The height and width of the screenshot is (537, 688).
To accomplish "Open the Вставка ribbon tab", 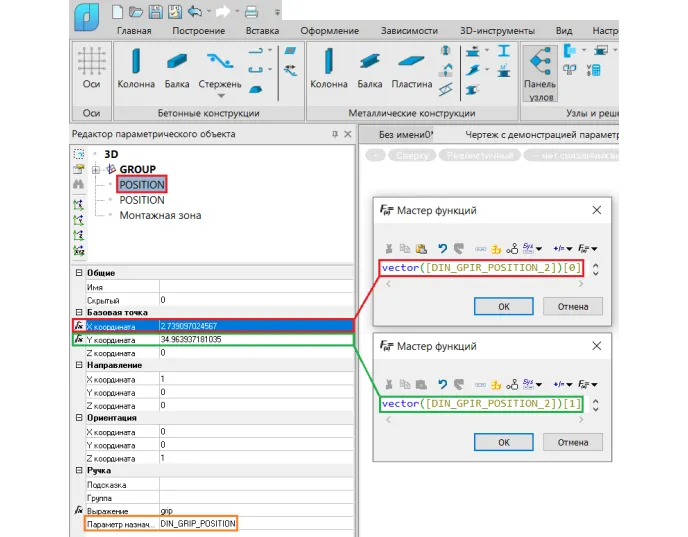I will 262,31.
